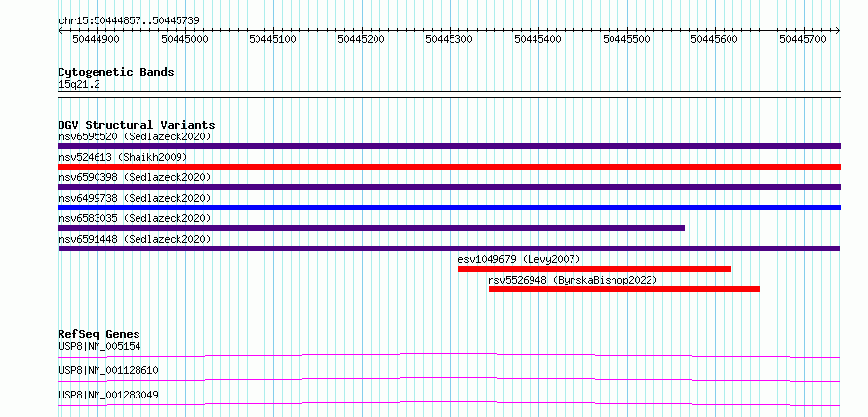
Task: Click ruler position 50445100
Action: [273, 39]
